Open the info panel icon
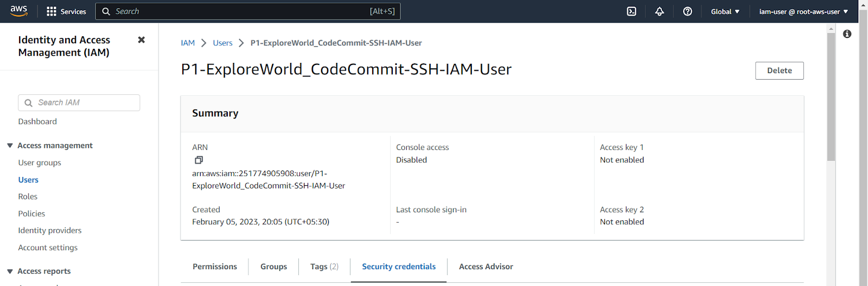Screen dimensions: 868x286 click(847, 34)
